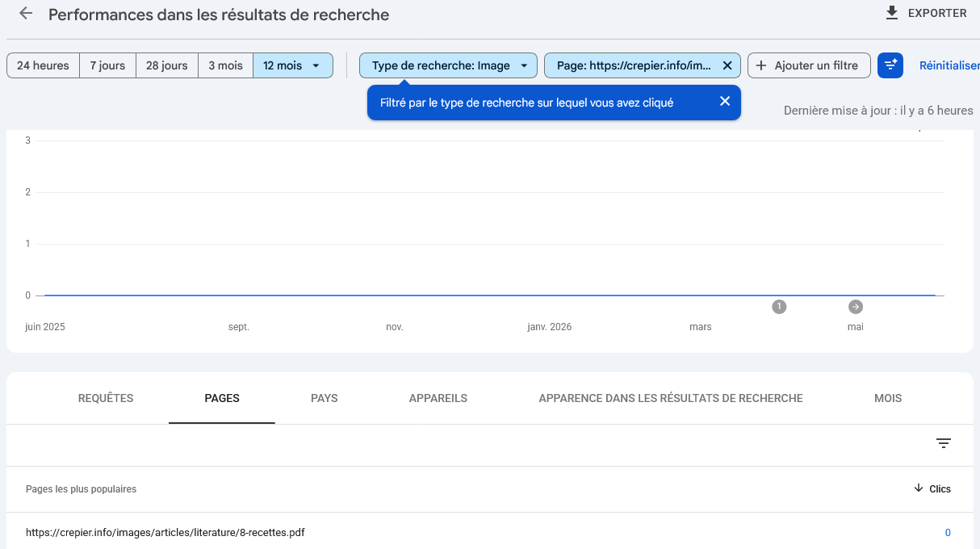
Task: Open the 8-recettes.pdf page row
Action: [x=489, y=532]
